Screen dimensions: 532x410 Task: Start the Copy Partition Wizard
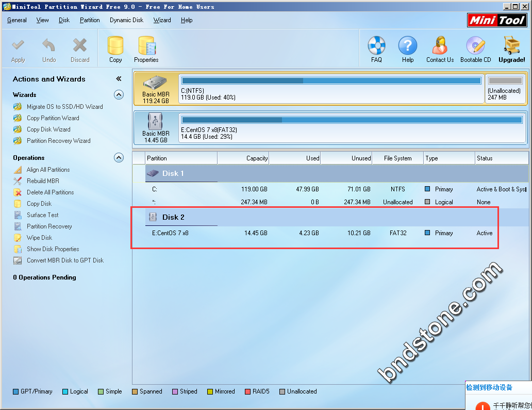(x=53, y=118)
